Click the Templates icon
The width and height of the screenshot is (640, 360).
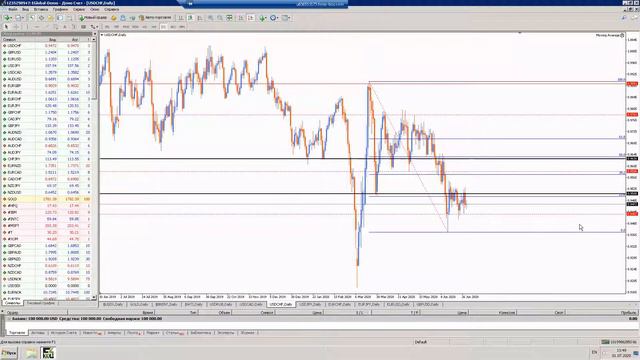pos(284,18)
